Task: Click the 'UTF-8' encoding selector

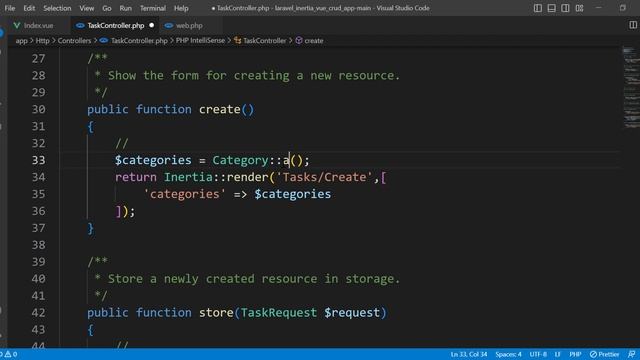Action: coord(538,354)
